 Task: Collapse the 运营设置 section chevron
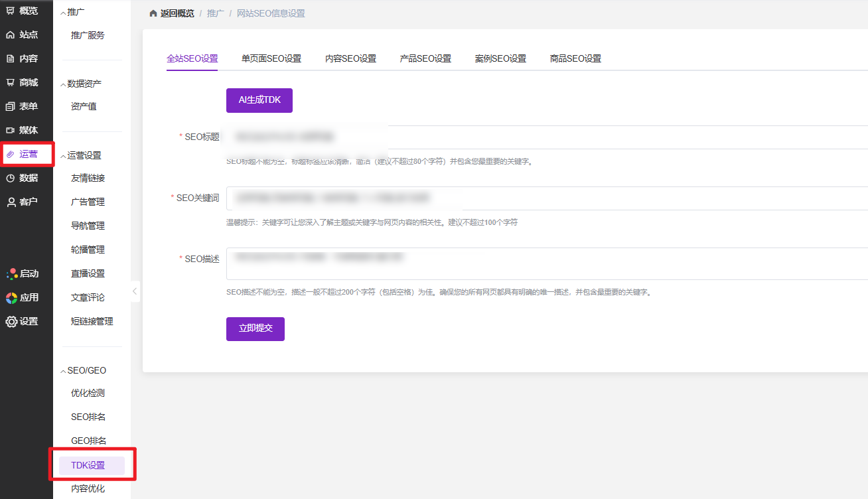pos(64,156)
